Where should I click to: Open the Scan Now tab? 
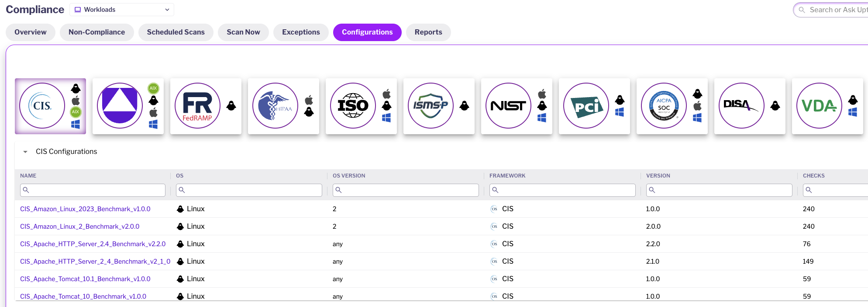click(x=244, y=32)
